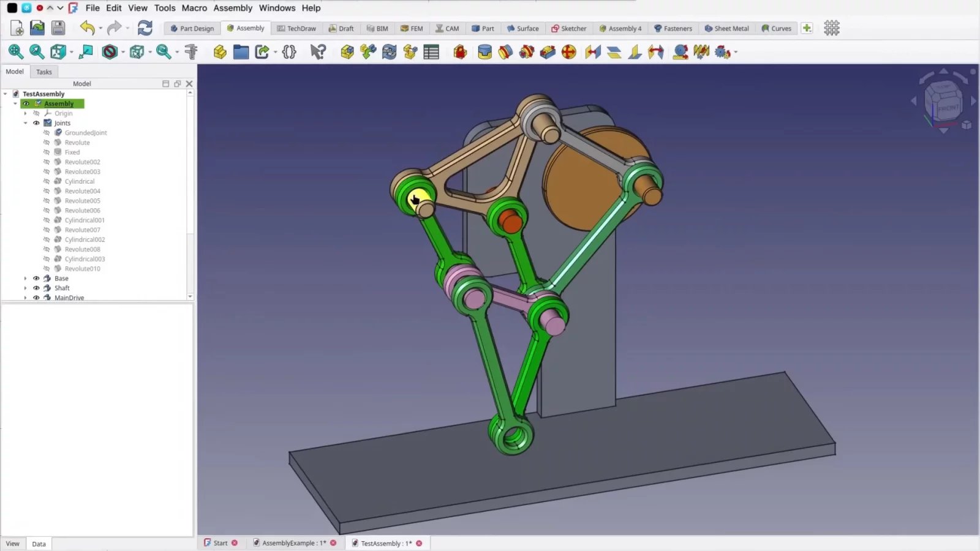Expand the Origin node
The width and height of the screenshot is (980, 551).
26,113
